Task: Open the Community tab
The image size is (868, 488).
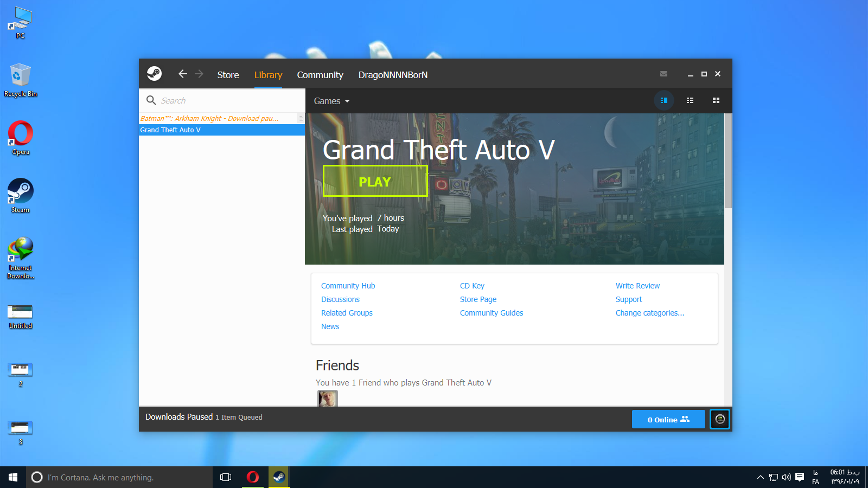Action: point(320,75)
